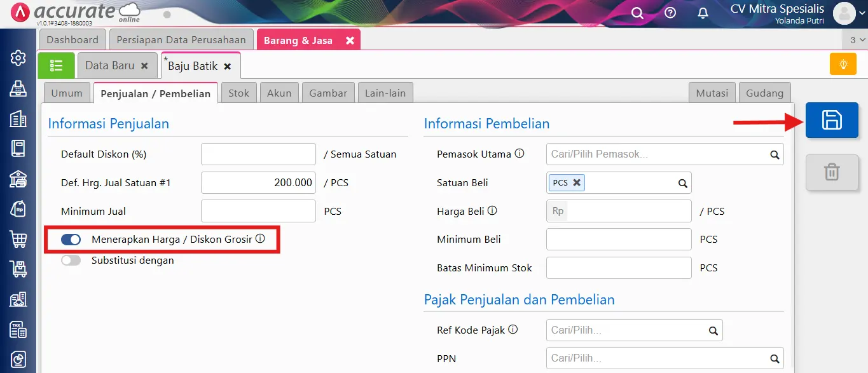Remove the PCS chip from Satuan Beli
The image size is (868, 373).
coord(576,182)
